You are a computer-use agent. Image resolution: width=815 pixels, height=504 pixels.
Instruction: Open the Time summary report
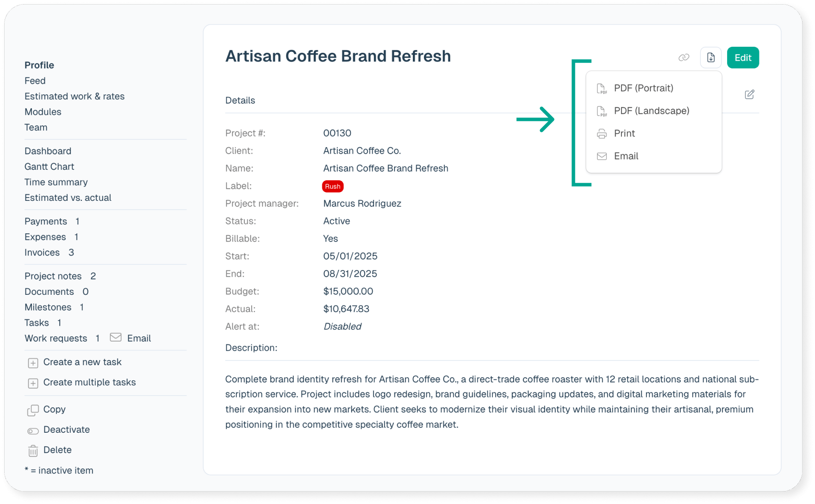(x=56, y=182)
